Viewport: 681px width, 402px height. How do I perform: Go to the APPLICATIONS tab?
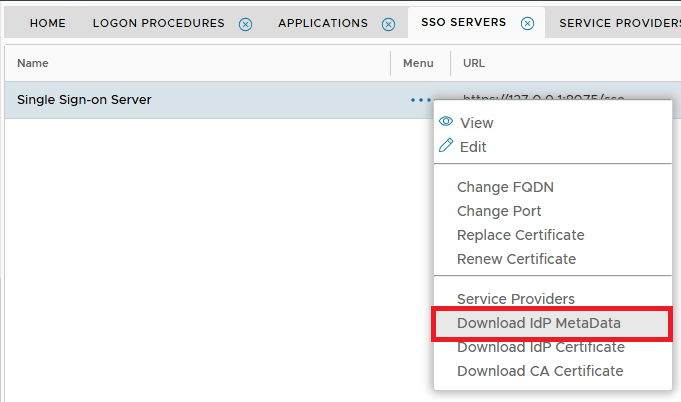pos(323,24)
